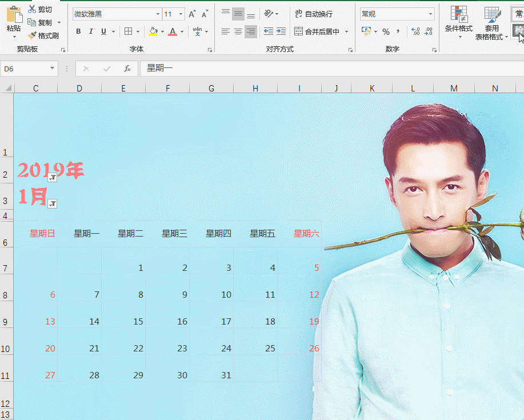
Task: Select the 星期日 header cell
Action: [x=36, y=234]
